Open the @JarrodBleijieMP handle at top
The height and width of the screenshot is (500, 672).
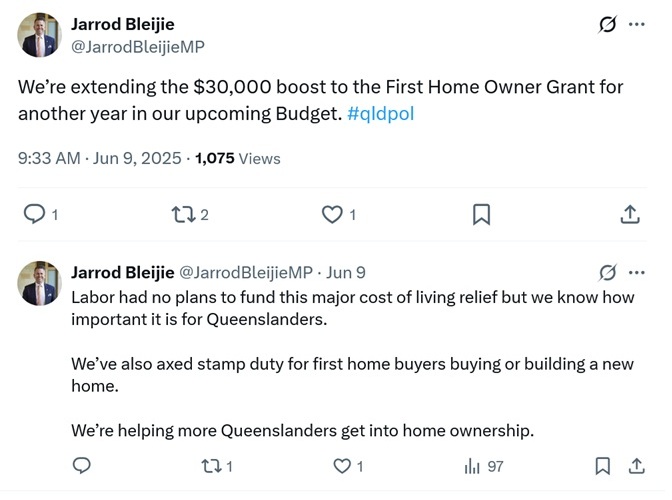(x=138, y=46)
